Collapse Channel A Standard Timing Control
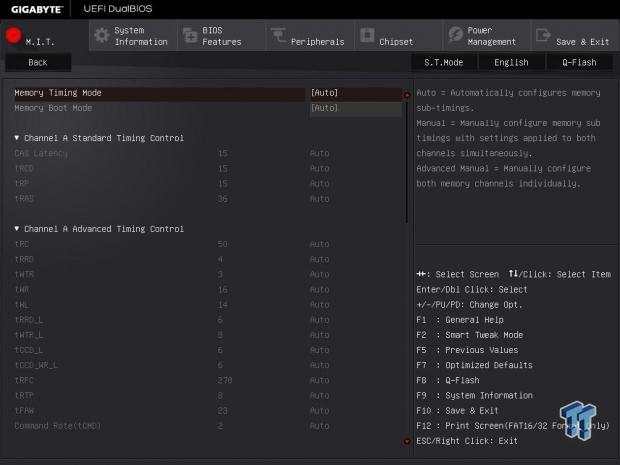Screen dimensions: 620x465 [17, 138]
